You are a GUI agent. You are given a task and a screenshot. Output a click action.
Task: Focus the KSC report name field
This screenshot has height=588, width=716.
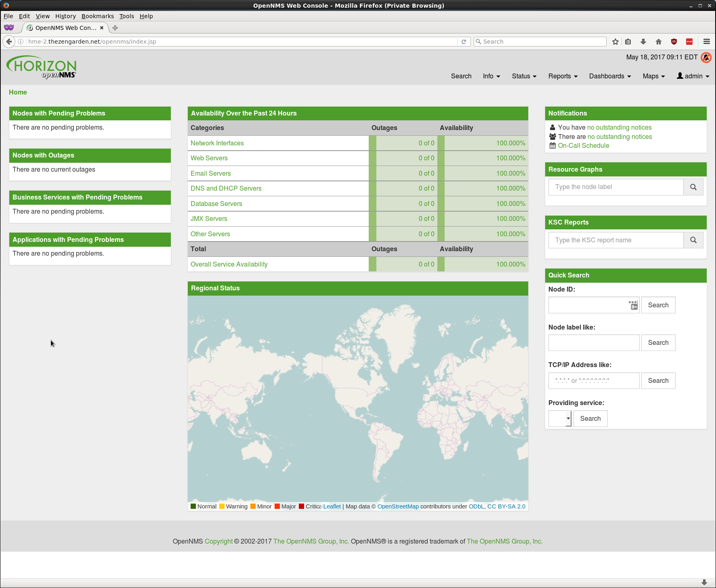[616, 240]
